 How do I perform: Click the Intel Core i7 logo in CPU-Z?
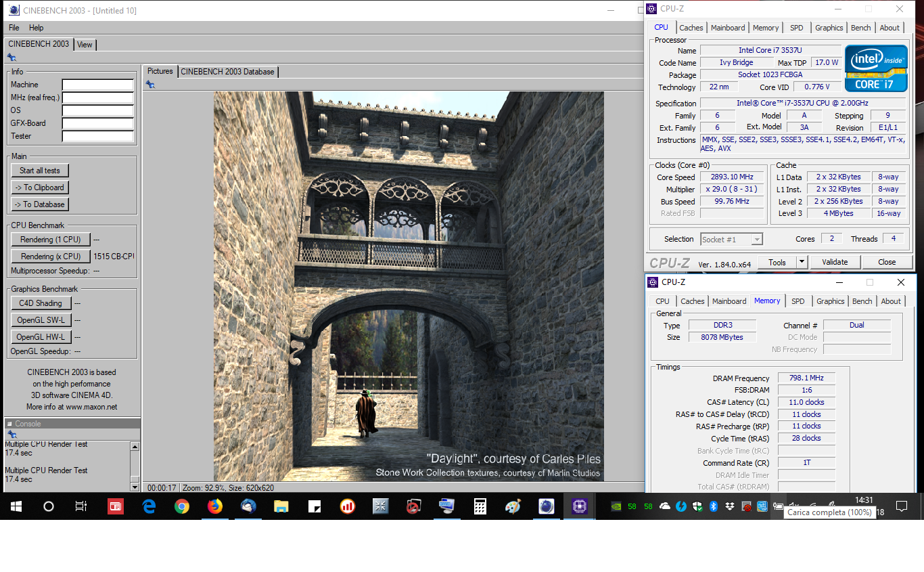click(x=876, y=68)
